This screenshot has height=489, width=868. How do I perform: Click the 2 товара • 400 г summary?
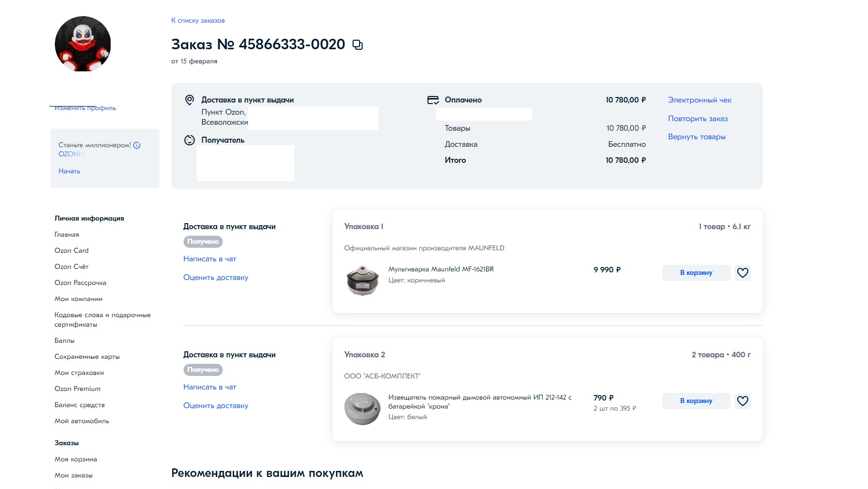(721, 355)
